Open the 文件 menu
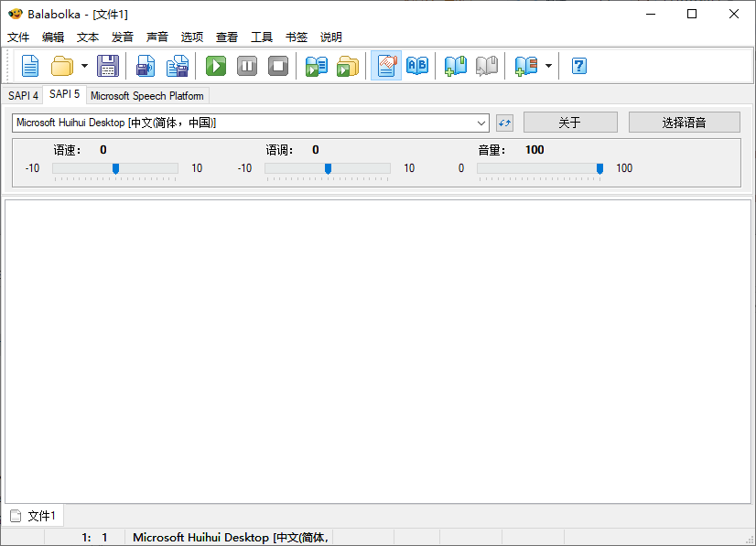Screen dimensions: 756x546 point(18,37)
